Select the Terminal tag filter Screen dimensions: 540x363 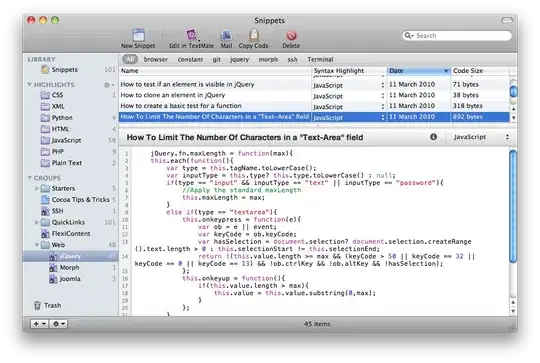pyautogui.click(x=320, y=59)
